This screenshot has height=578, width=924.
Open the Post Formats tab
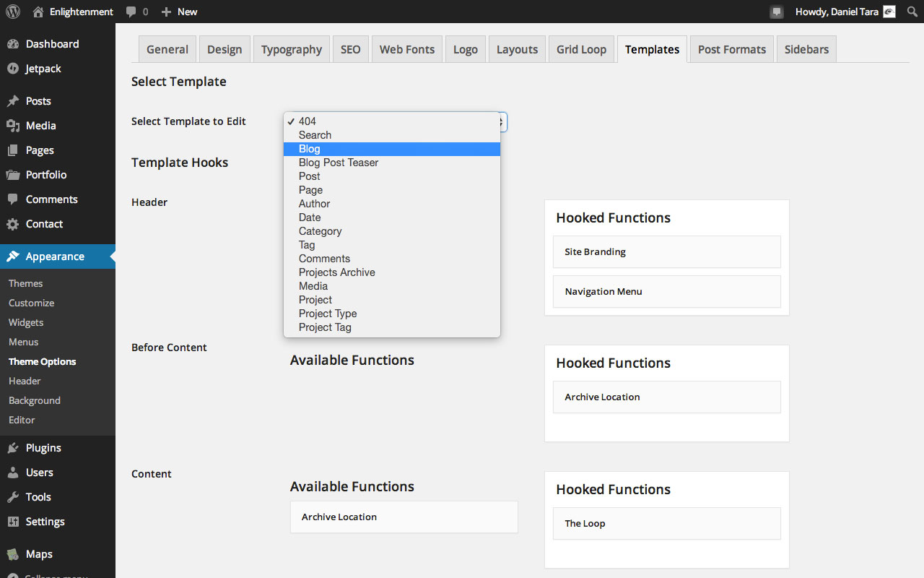[x=732, y=49]
